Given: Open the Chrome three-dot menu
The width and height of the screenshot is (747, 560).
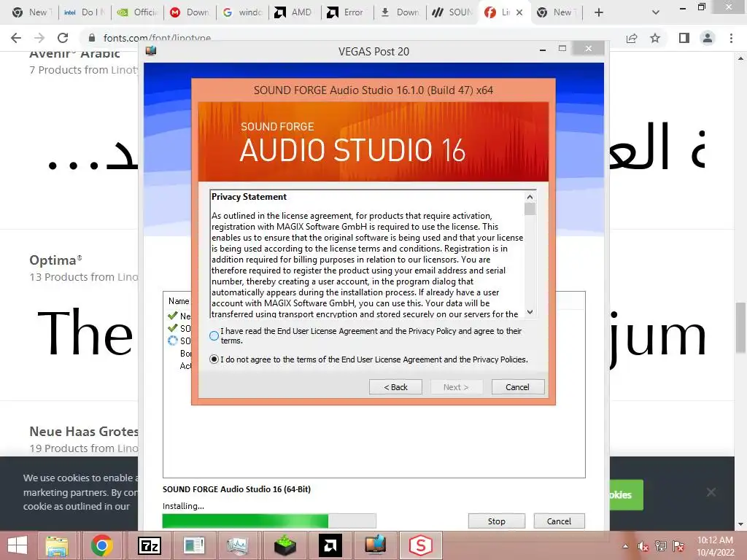Looking at the screenshot, I should tap(731, 38).
